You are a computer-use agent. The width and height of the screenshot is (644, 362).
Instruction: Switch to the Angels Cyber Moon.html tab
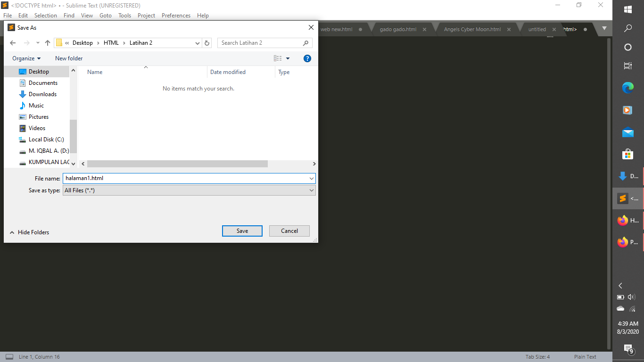[x=471, y=29]
